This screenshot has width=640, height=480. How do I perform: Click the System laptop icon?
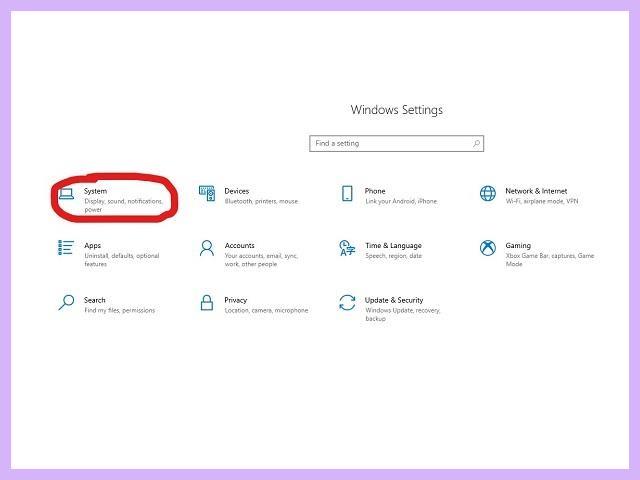66,194
